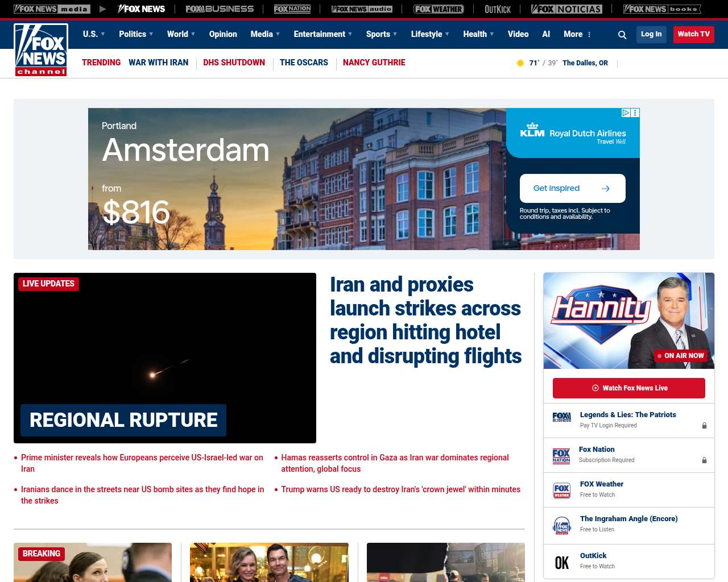Viewport: 728px width, 582px height.
Task: Click the Live Updates badge
Action: 49,284
